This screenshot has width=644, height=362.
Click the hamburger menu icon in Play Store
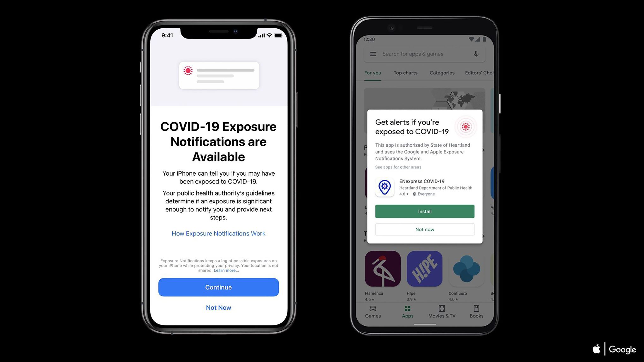373,54
